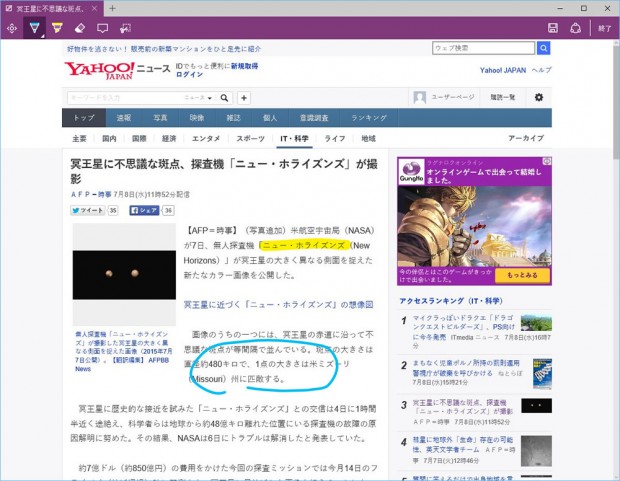Click the news keyword search magnifier
The width and height of the screenshot is (620, 481).
coord(224,98)
